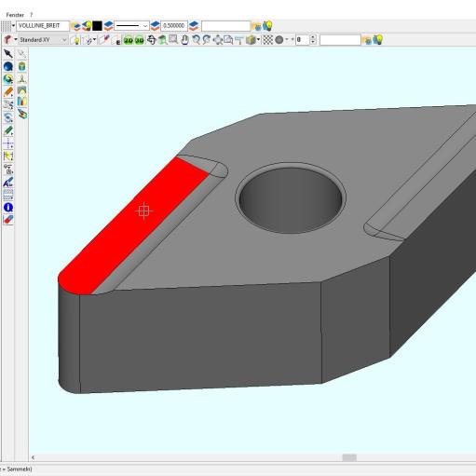Select the scissors trim tool
The height and width of the screenshot is (476, 476).
click(8, 104)
